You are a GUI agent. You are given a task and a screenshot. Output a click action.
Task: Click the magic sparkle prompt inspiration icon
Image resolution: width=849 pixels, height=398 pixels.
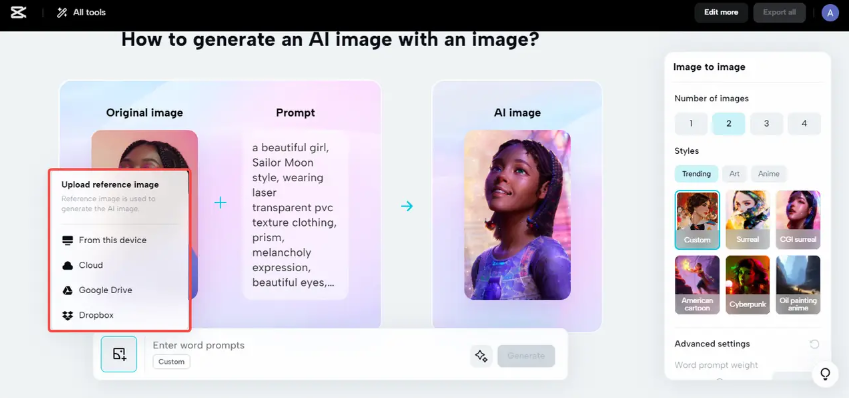pyautogui.click(x=481, y=356)
